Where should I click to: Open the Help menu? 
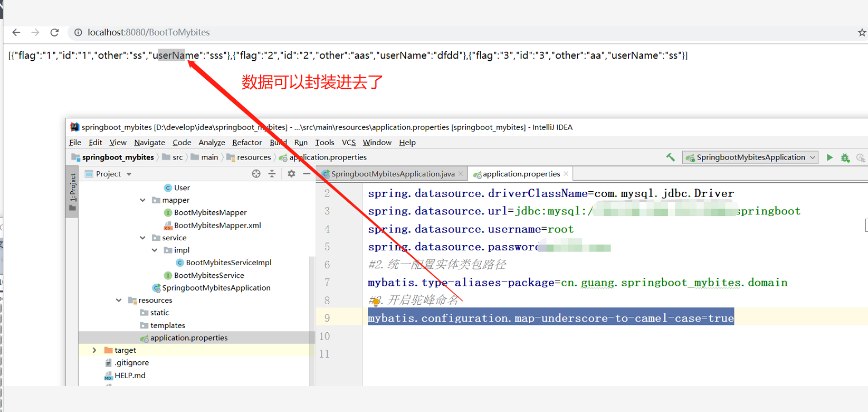407,143
